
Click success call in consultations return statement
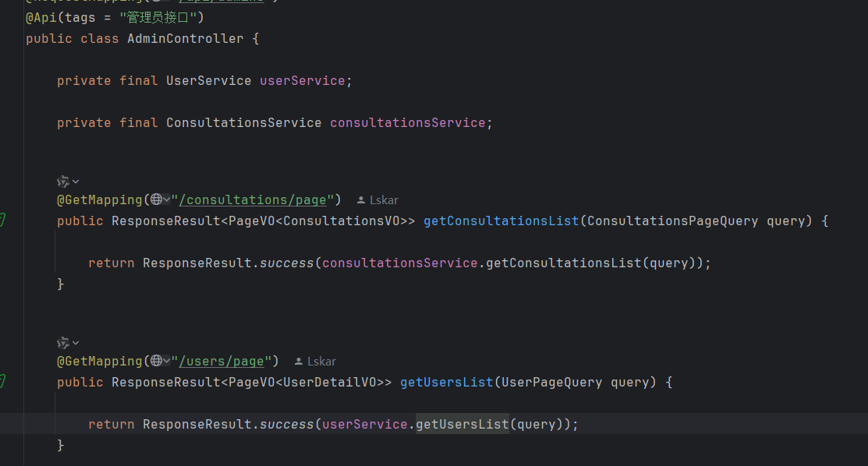[x=286, y=263]
